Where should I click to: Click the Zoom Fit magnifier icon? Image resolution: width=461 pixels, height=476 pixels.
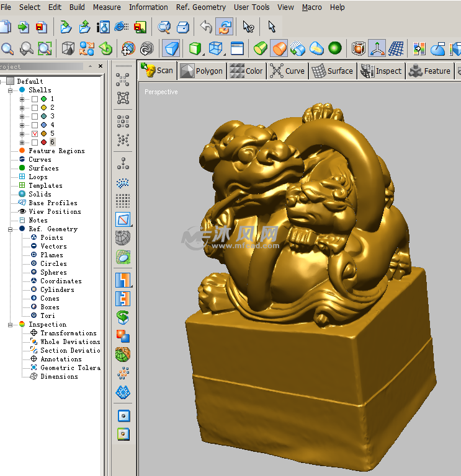45,48
